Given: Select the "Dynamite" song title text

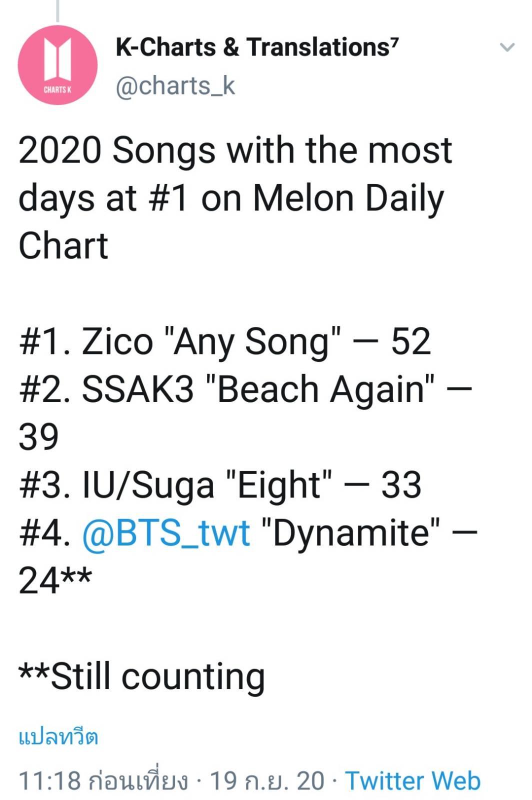Looking at the screenshot, I should click(351, 533).
